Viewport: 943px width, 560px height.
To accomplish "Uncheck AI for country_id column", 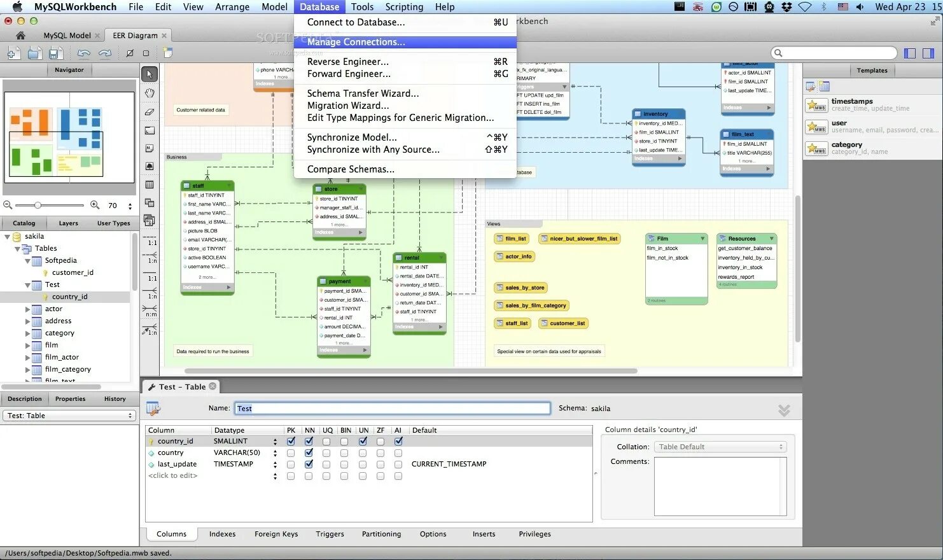I will click(398, 441).
